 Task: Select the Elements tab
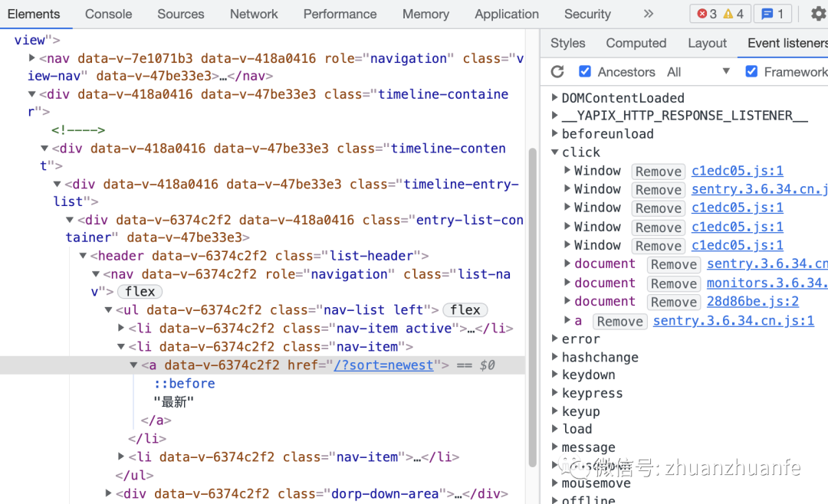coord(34,15)
